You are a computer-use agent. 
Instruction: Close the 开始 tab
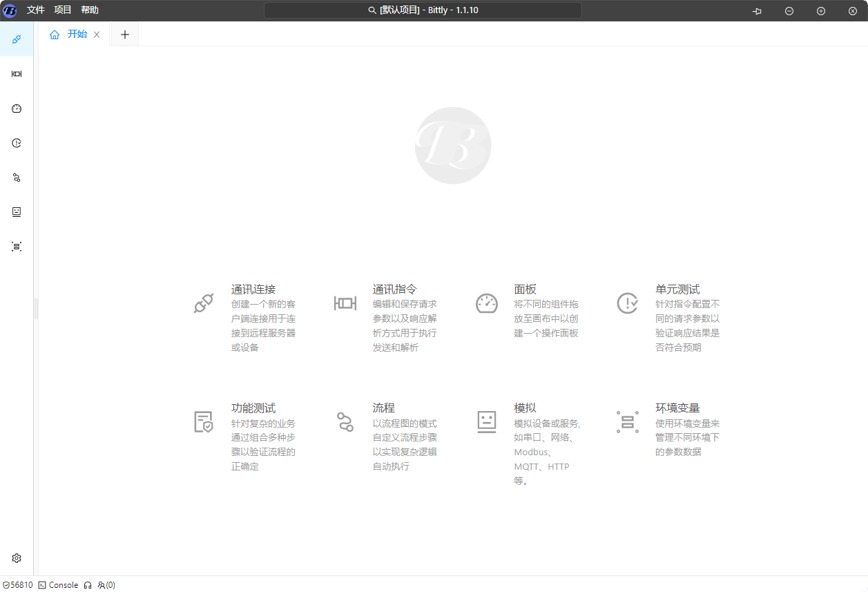click(97, 35)
